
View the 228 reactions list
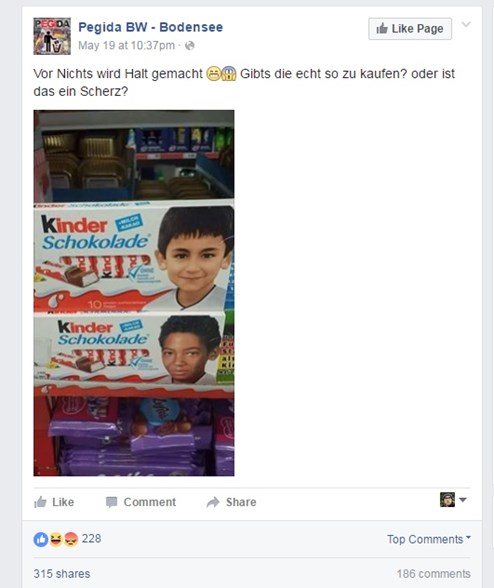pos(92,538)
